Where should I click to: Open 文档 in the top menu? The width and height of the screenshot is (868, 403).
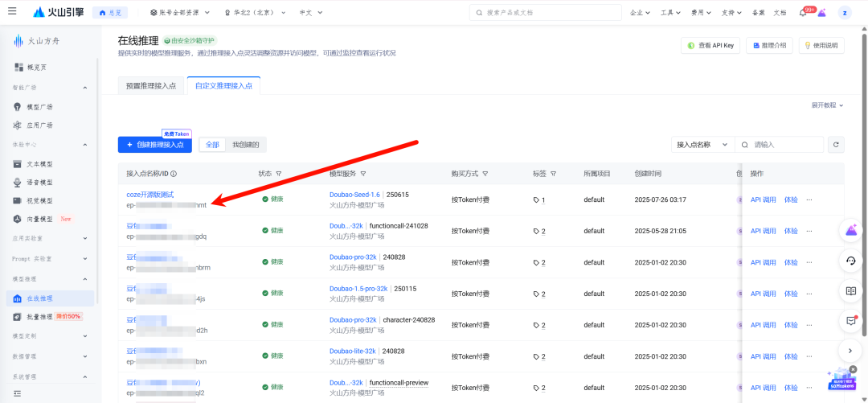[x=780, y=13]
